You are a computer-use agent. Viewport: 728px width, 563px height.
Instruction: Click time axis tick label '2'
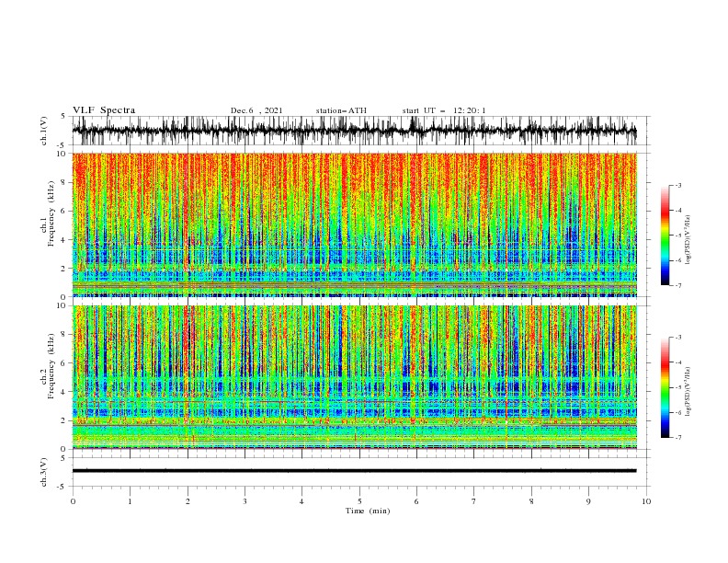point(188,501)
